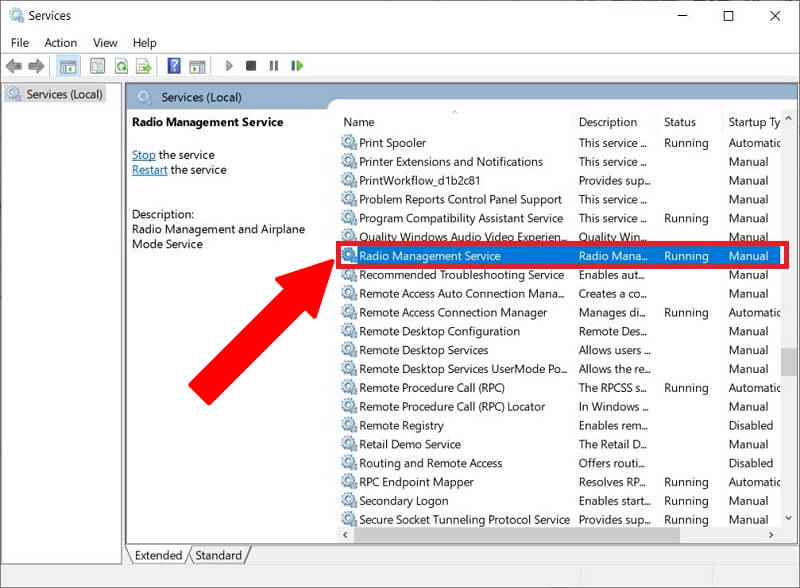The height and width of the screenshot is (588, 800).
Task: Export the services list via the export icon
Action: (144, 66)
